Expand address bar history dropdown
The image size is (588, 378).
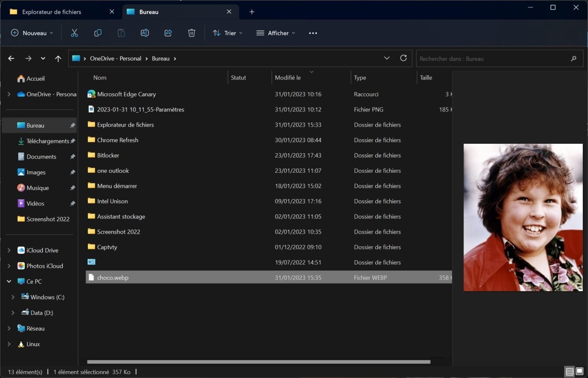tap(387, 58)
